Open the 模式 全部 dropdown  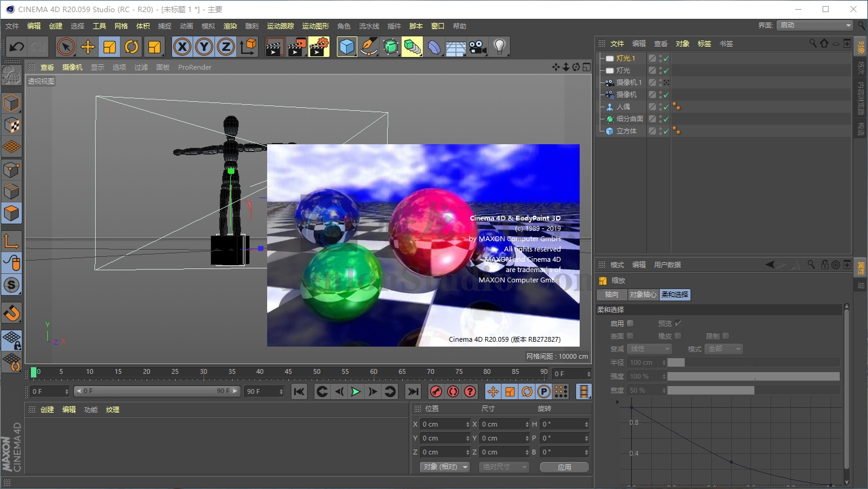[724, 349]
